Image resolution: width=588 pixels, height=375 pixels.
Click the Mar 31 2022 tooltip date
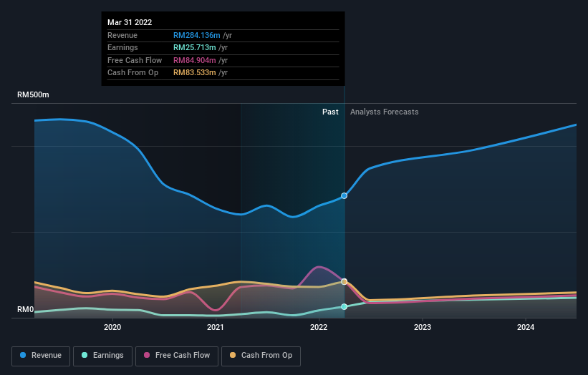(130, 22)
